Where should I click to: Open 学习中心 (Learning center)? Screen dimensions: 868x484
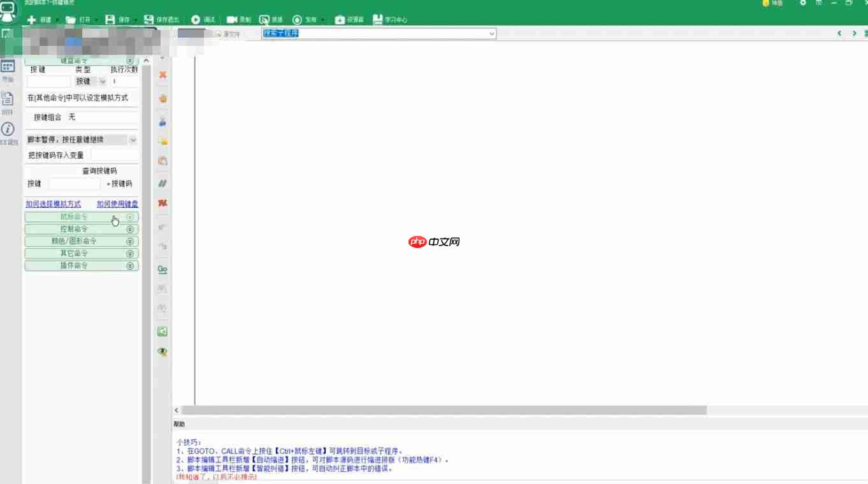(x=390, y=20)
